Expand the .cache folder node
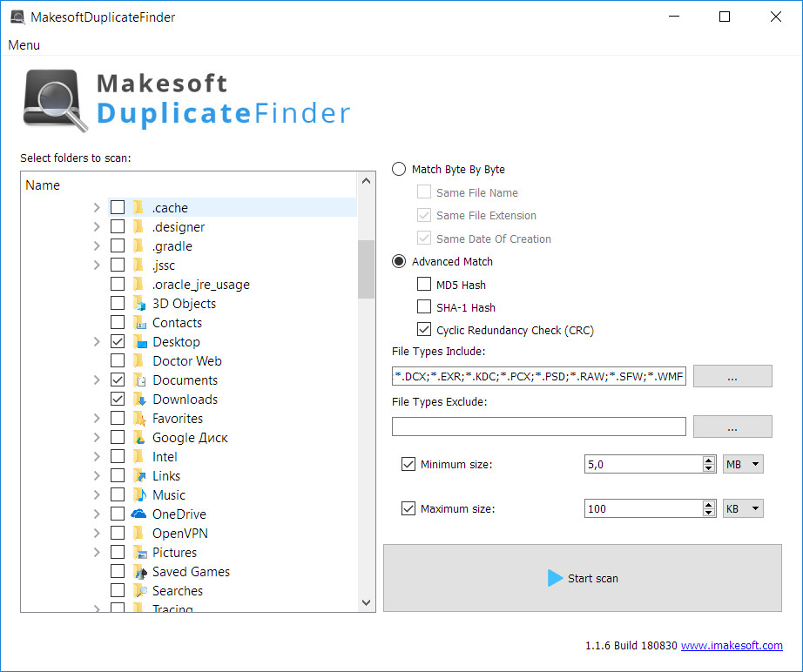This screenshot has width=803, height=672. tap(97, 207)
